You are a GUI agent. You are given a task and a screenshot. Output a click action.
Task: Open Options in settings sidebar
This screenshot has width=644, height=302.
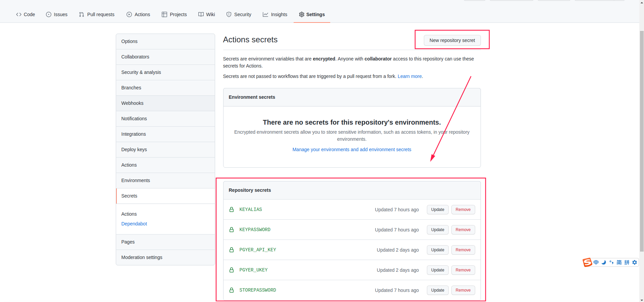coord(165,41)
